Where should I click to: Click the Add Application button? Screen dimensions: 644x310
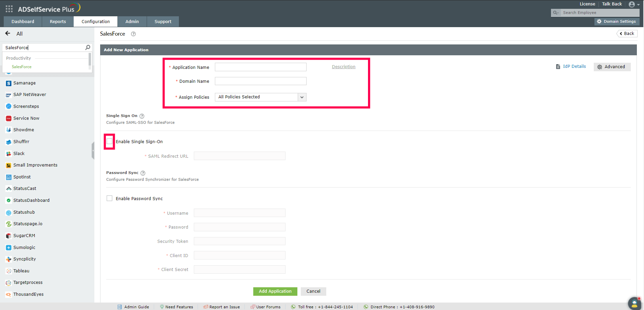[x=275, y=291]
